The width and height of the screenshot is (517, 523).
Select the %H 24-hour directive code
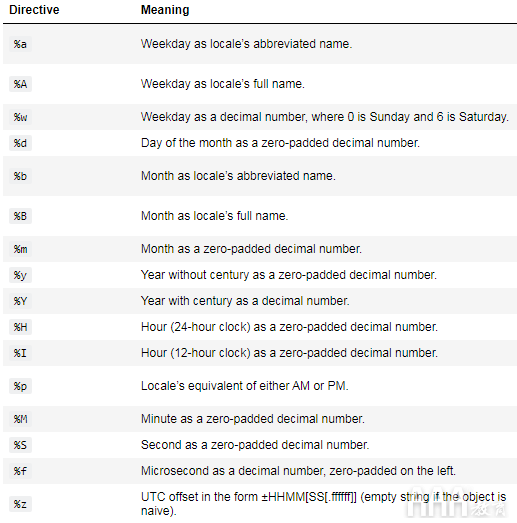point(20,327)
